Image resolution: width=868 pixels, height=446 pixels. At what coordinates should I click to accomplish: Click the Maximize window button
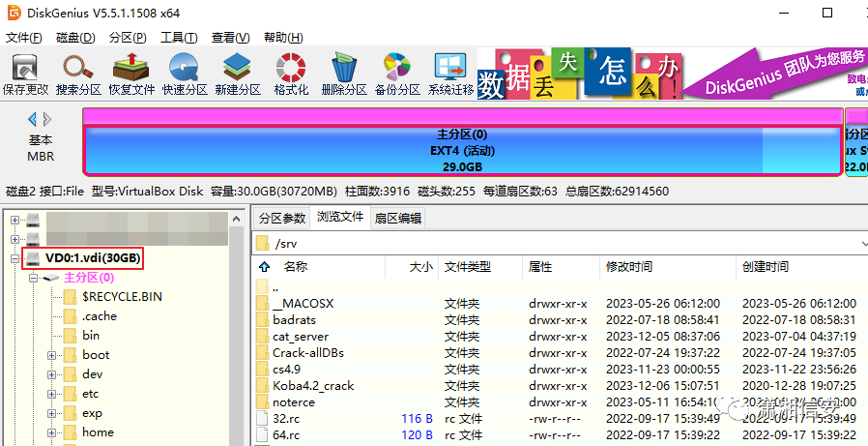pyautogui.click(x=827, y=13)
